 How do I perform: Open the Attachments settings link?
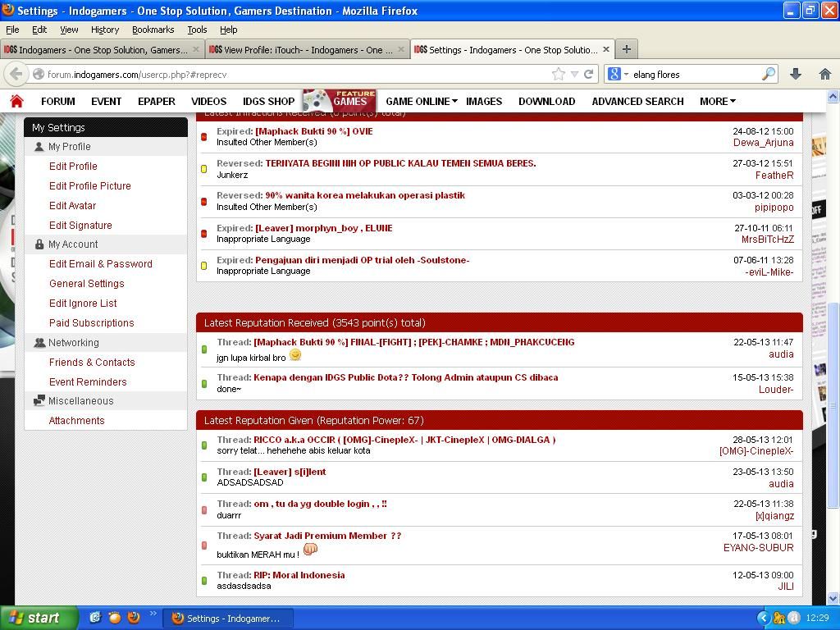click(x=76, y=421)
